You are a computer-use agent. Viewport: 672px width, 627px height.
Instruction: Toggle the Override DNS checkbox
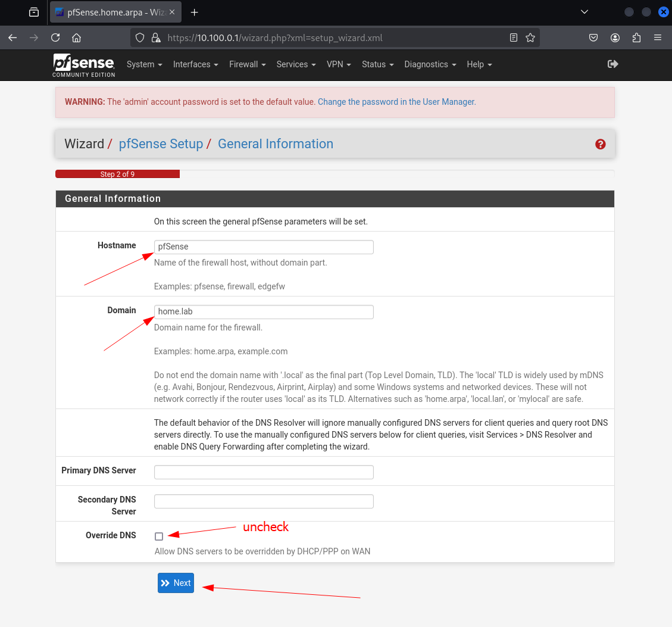(159, 536)
